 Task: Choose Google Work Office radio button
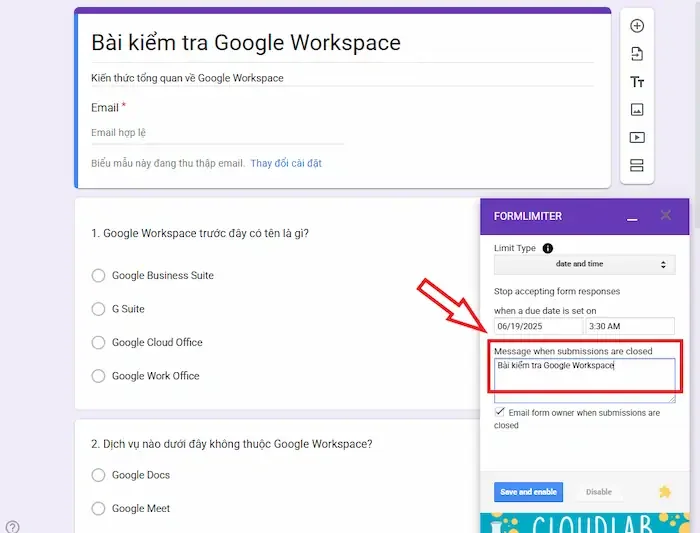click(98, 376)
